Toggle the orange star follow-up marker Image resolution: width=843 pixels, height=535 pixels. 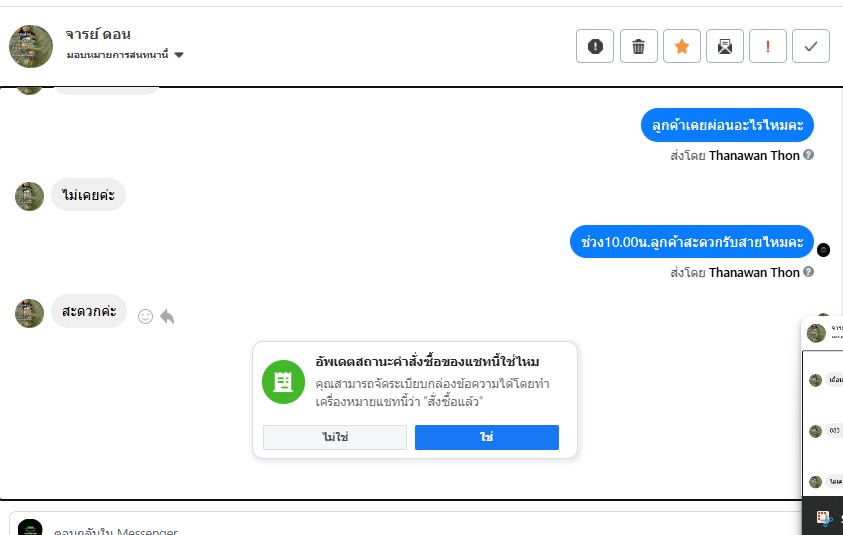[682, 46]
